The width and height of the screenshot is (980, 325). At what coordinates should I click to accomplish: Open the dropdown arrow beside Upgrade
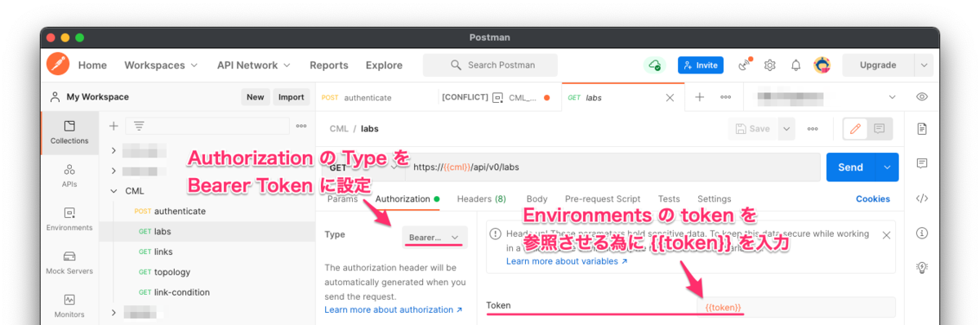(x=924, y=65)
